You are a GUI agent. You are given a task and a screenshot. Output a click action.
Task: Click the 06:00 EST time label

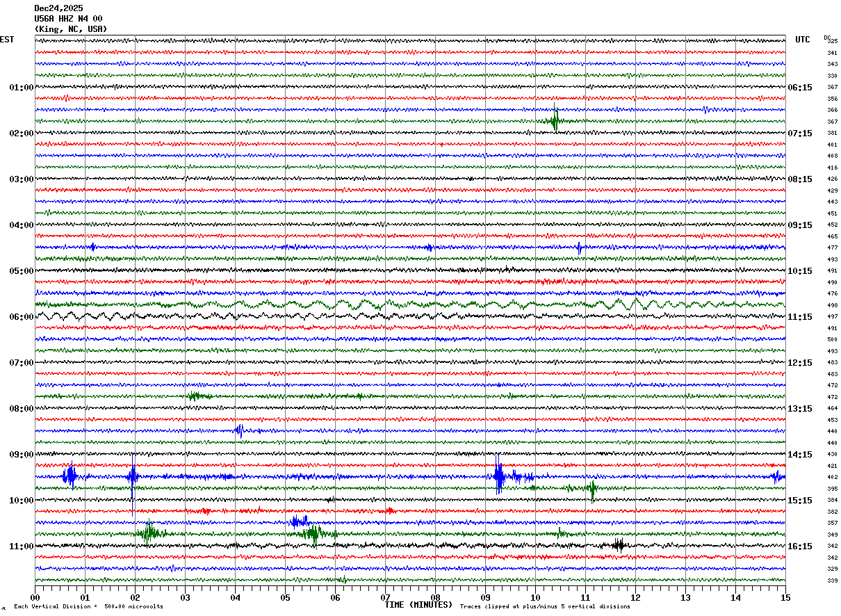click(x=21, y=317)
